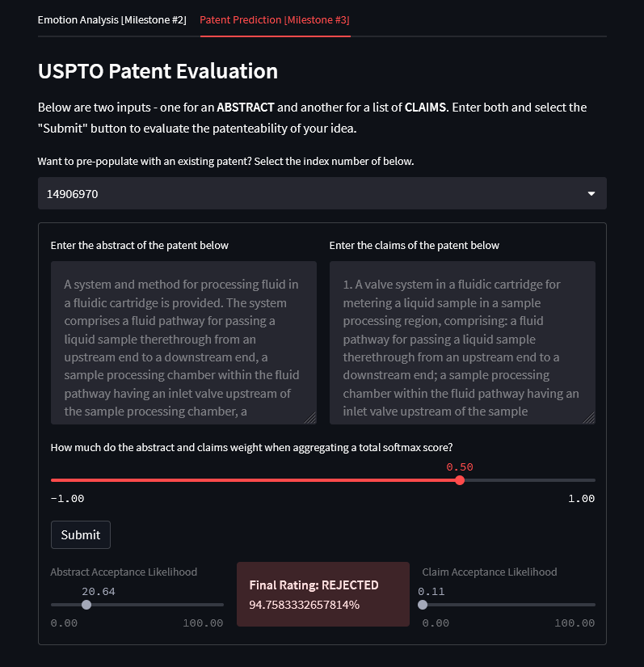
Task: Click the Abstract Acceptance Likelihood slider knob
Action: (x=86, y=605)
